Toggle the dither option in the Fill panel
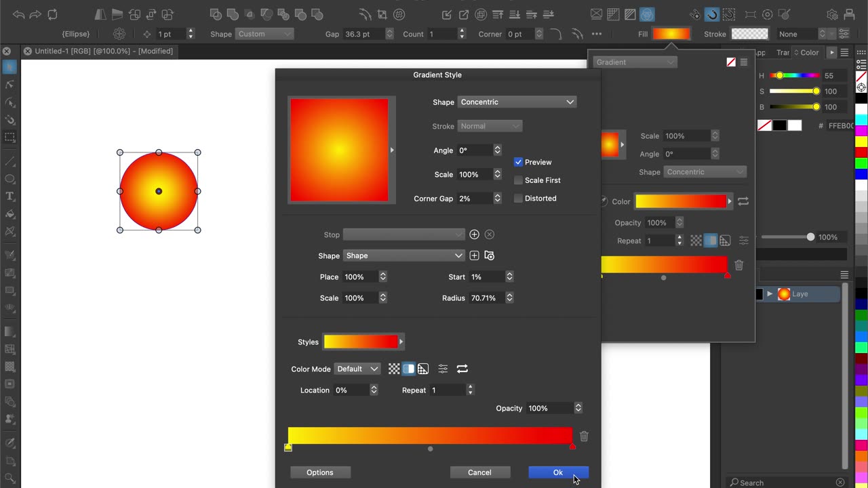 coord(725,241)
